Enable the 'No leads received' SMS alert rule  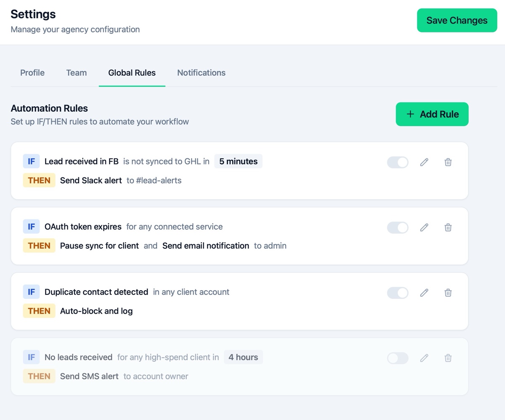[x=397, y=358]
